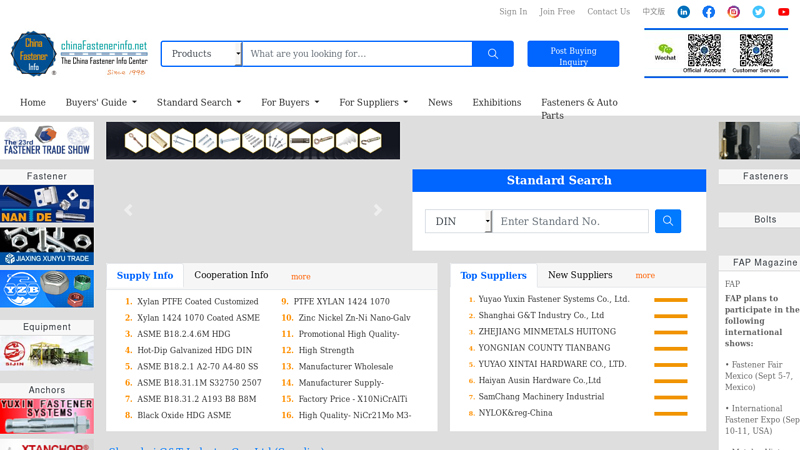
Task: Open 'Xylan PTFE Coated Customized' listing
Action: tap(197, 302)
